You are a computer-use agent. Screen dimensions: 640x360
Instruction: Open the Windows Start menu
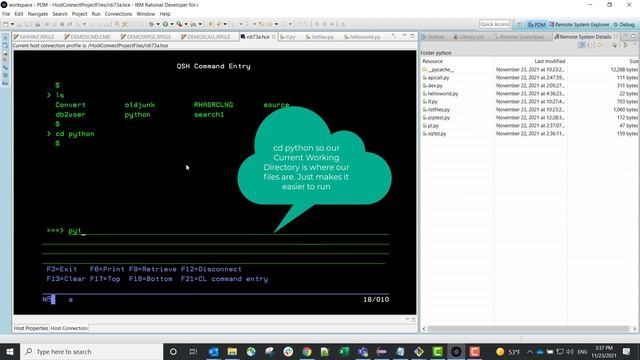pos(9,351)
